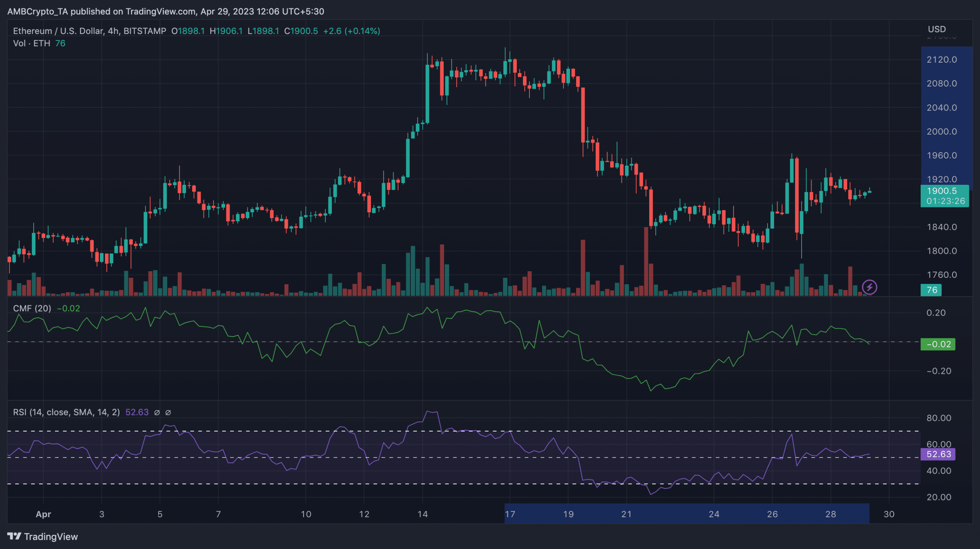This screenshot has width=980, height=549.
Task: Click the low value L1898.1
Action: [263, 31]
